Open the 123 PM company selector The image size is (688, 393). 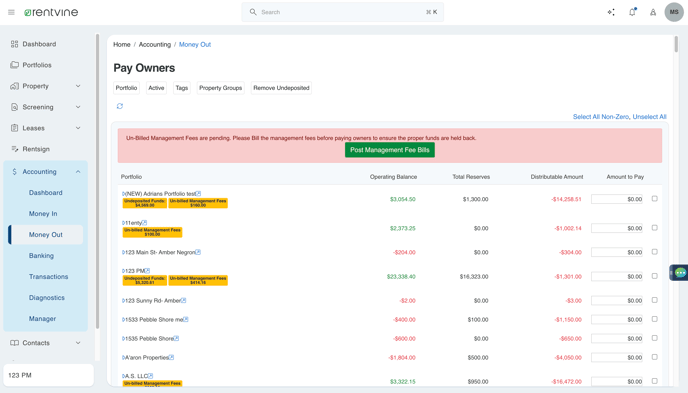coord(49,375)
